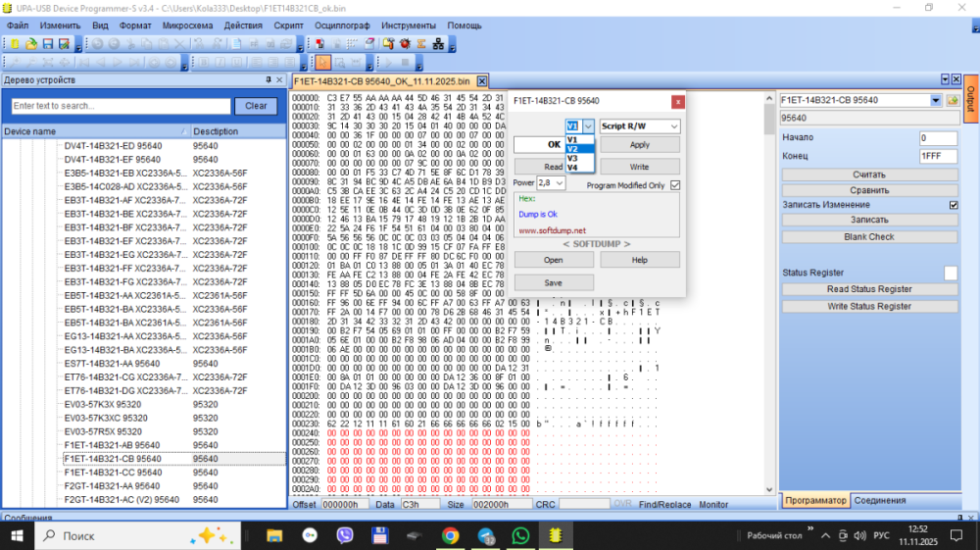Click the Windows Start button
Screen dimensions: 980x550
(17, 535)
